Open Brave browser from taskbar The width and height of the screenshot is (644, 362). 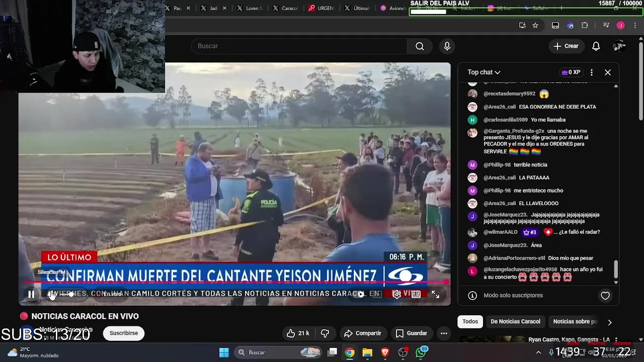click(385, 352)
